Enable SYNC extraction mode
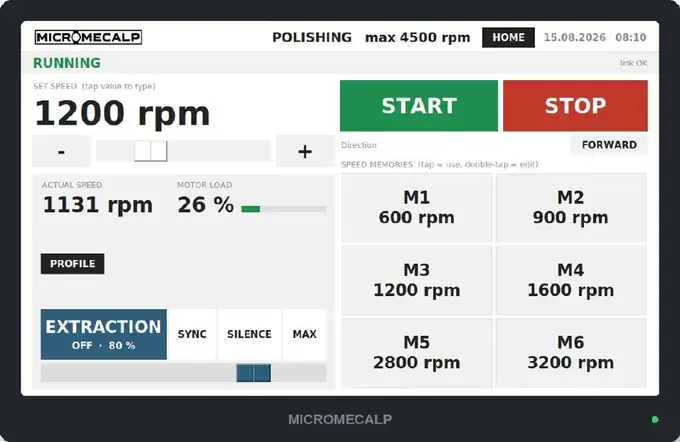Viewport: 680px width, 442px height. 192,334
